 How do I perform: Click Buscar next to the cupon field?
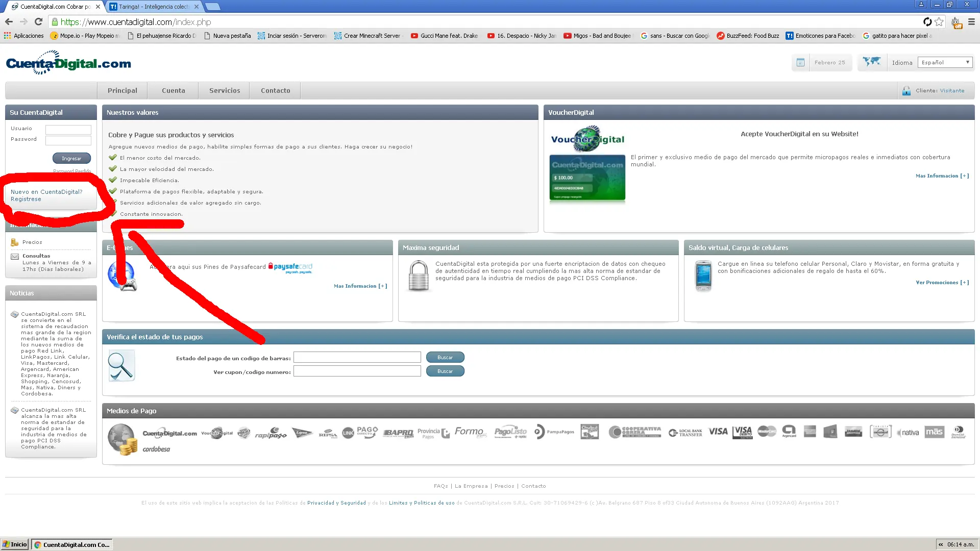coord(445,371)
